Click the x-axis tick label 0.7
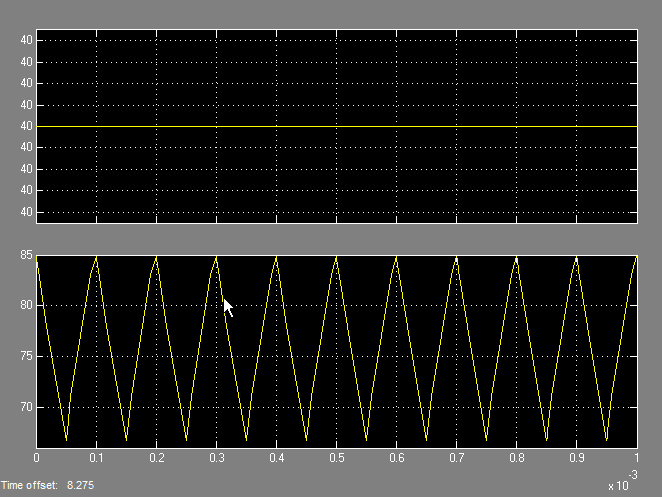This screenshot has width=662, height=497. (456, 458)
